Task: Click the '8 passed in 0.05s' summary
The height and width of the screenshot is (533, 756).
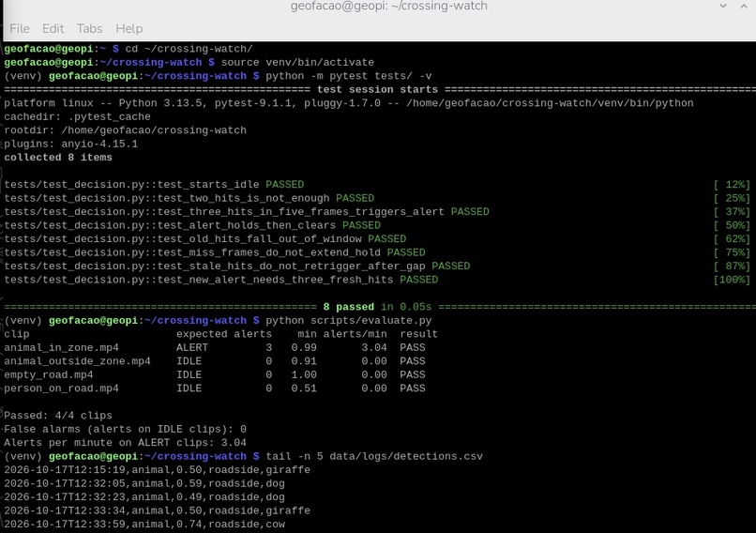Action: (x=377, y=307)
